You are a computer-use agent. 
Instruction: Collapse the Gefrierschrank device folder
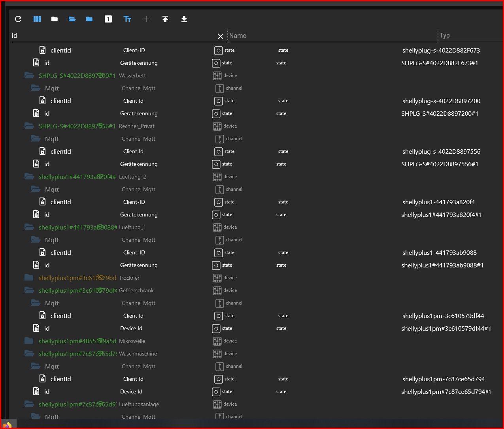tap(29, 290)
